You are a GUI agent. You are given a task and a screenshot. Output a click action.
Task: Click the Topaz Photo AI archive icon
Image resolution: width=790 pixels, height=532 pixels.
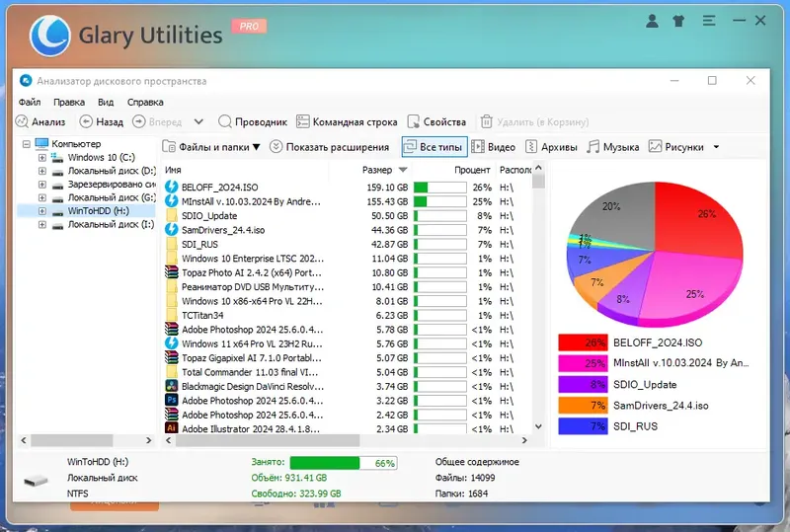(x=172, y=272)
